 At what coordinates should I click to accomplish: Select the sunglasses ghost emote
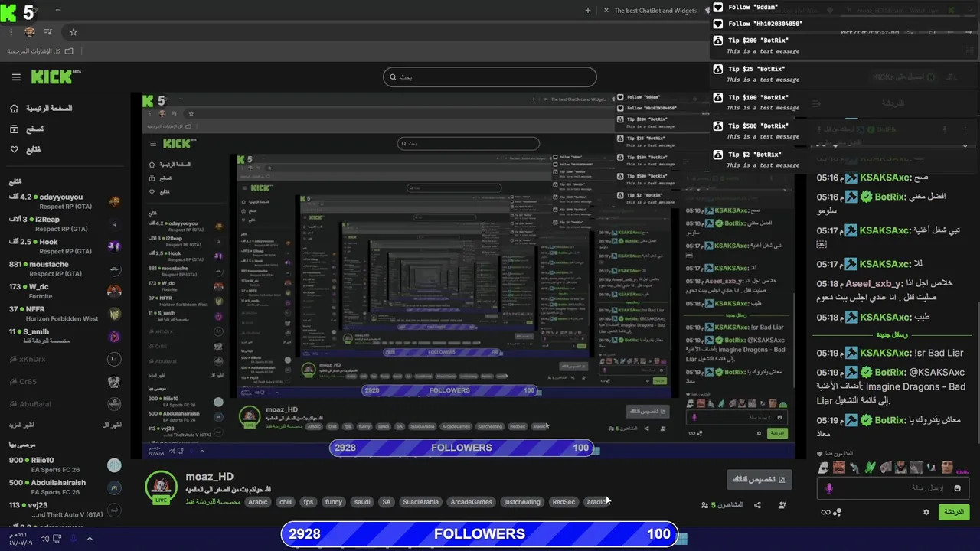[824, 468]
